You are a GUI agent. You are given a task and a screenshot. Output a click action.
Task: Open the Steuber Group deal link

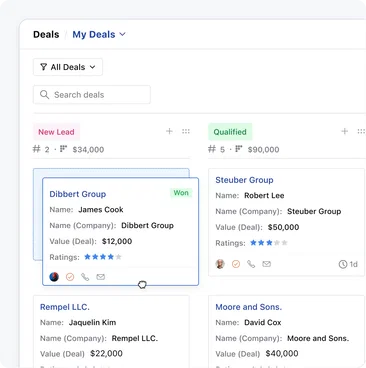(x=244, y=180)
